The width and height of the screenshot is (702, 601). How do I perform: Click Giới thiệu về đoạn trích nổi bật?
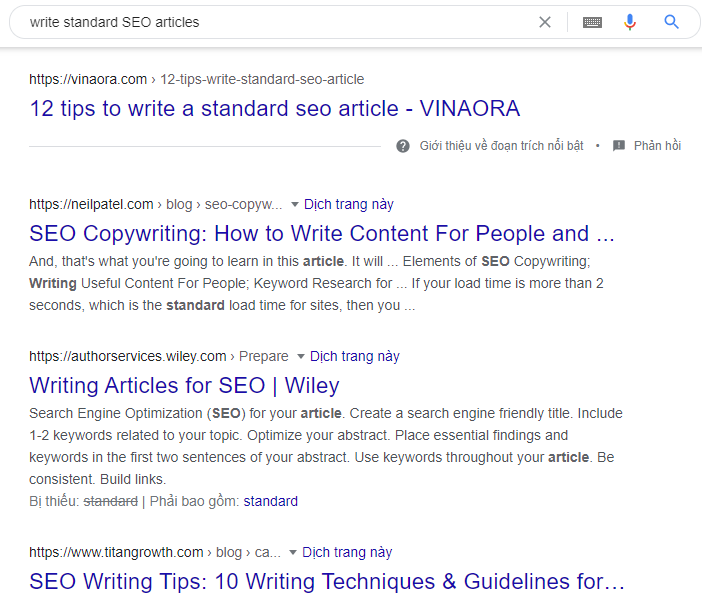click(501, 146)
